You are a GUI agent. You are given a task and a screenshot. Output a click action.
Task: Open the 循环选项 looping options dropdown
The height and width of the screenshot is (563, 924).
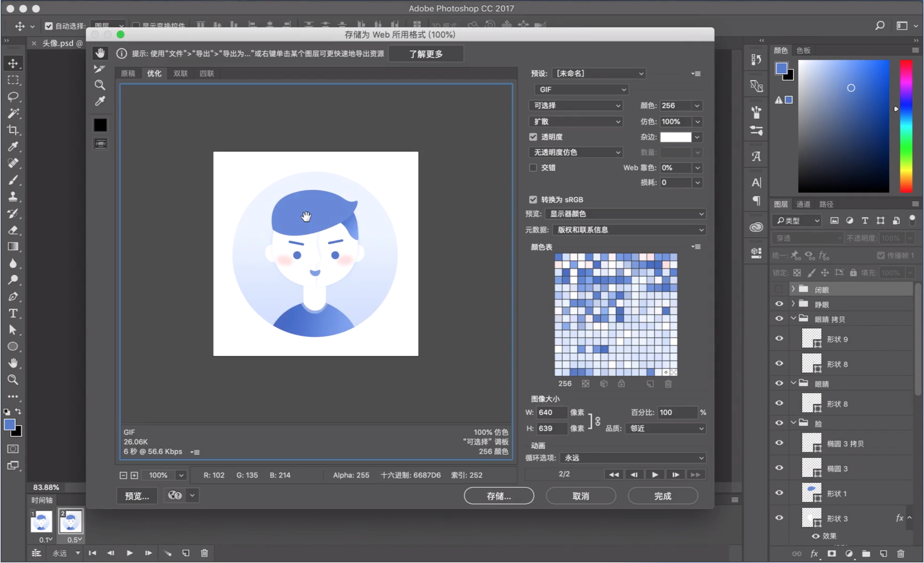pos(633,458)
